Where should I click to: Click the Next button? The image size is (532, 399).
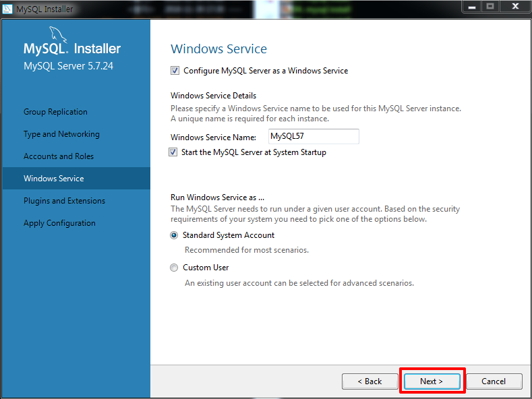[x=432, y=381]
